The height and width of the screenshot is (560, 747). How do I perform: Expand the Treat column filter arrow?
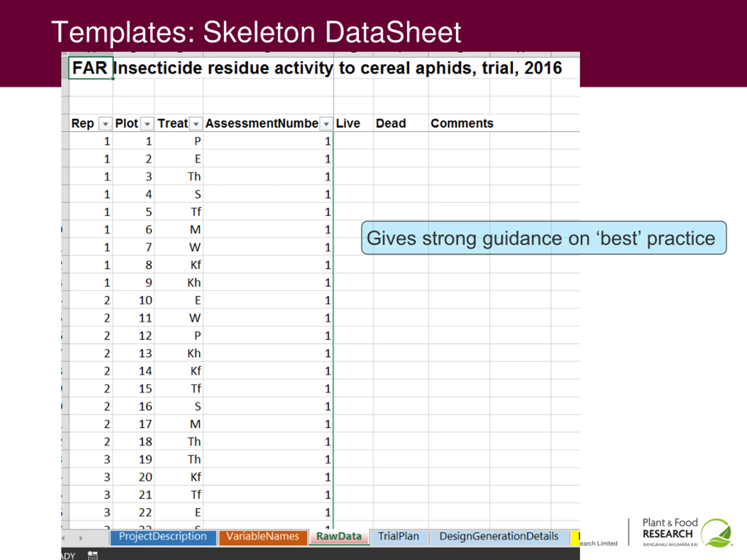pyautogui.click(x=196, y=124)
